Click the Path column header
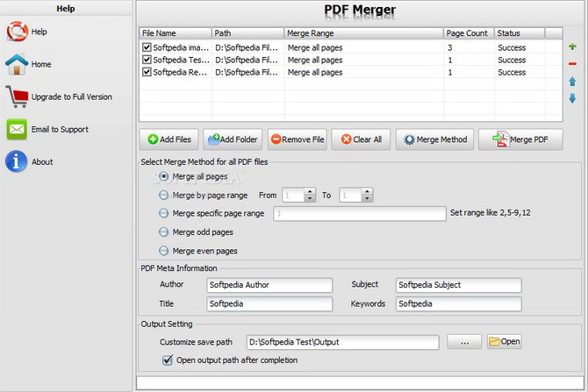The height and width of the screenshot is (392, 588). [x=247, y=33]
